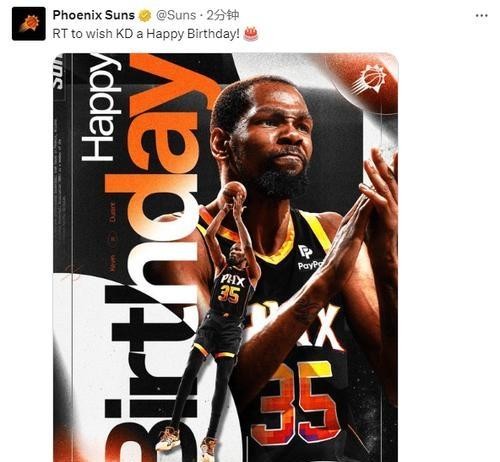Open the Phoenix Suns profile avatar
The width and height of the screenshot is (500, 462).
pyautogui.click(x=29, y=24)
